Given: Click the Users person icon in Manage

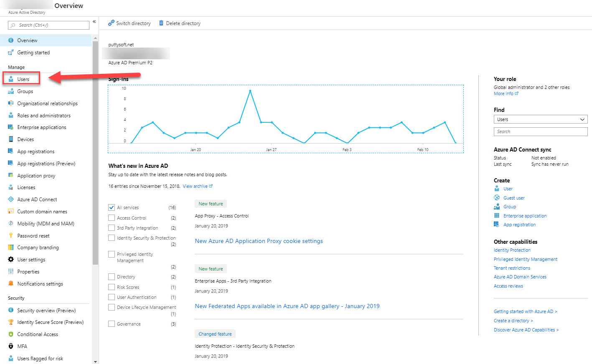Looking at the screenshot, I should pyautogui.click(x=11, y=79).
